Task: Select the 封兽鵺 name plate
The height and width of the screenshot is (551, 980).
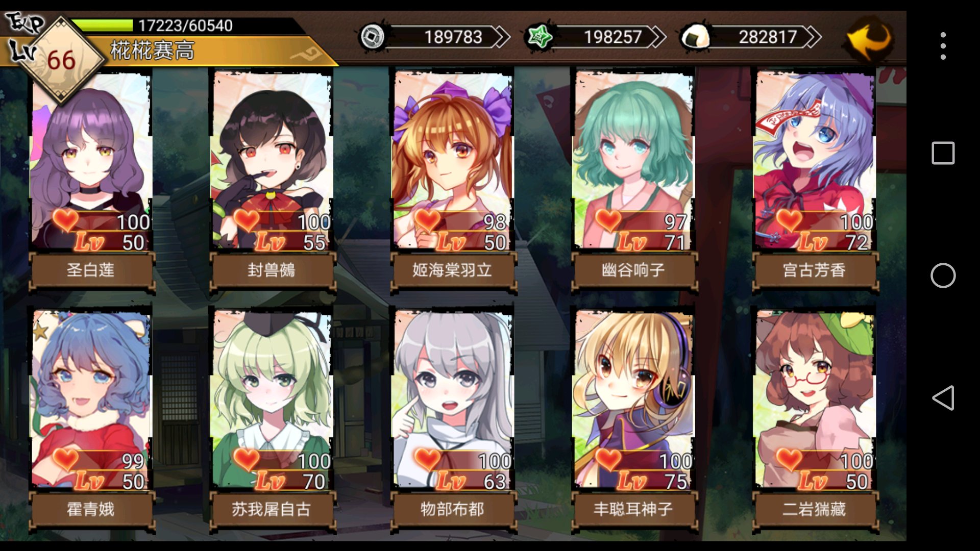Action: (272, 270)
